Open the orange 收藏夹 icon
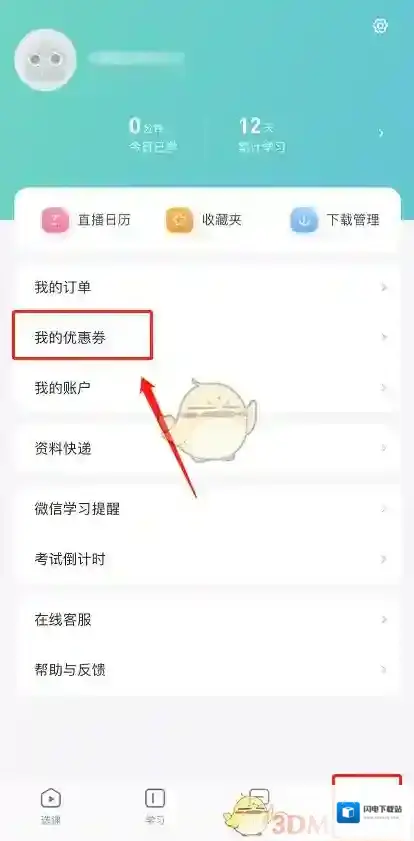Image resolution: width=414 pixels, height=841 pixels. coord(180,220)
